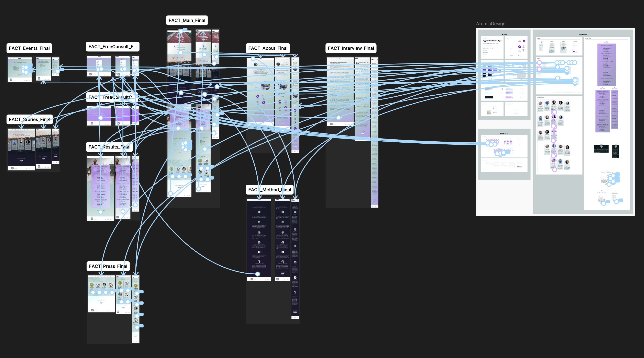Click the dark navy gradient swatch

tap(489, 97)
